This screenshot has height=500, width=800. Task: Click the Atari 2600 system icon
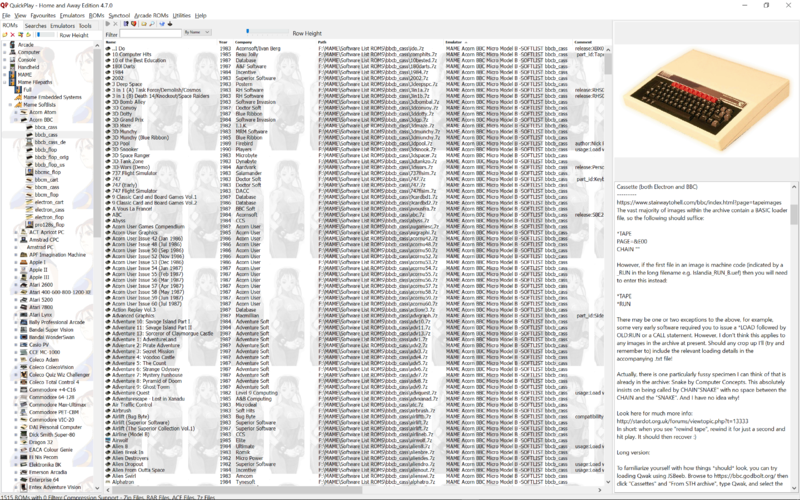(x=23, y=285)
